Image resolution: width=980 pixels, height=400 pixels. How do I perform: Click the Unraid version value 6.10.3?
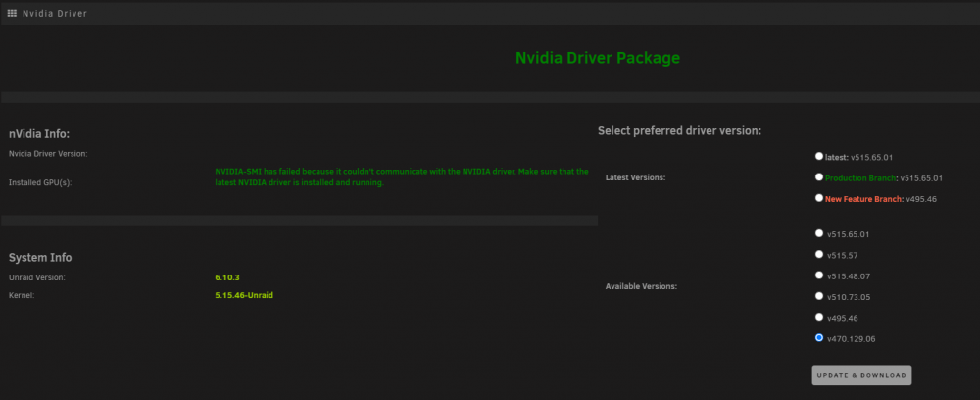[227, 277]
